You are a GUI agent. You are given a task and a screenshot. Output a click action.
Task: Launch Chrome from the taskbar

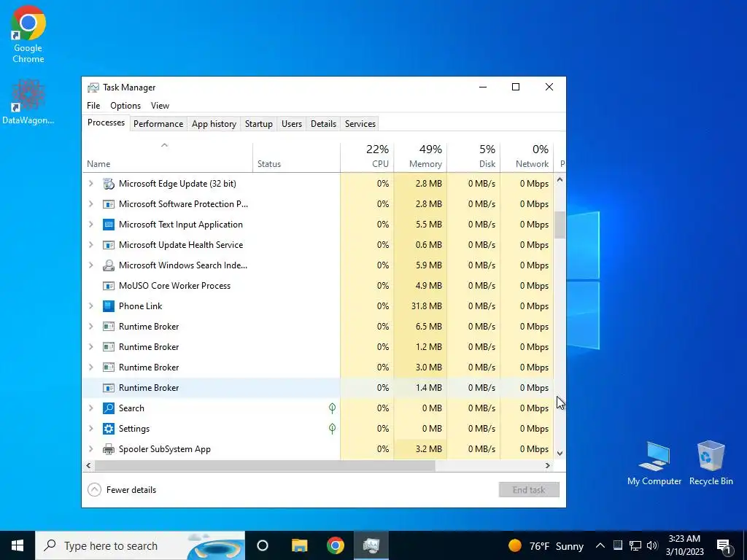336,545
